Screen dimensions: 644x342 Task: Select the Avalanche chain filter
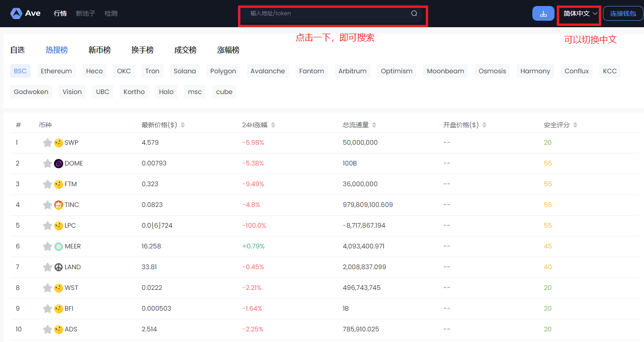point(268,71)
